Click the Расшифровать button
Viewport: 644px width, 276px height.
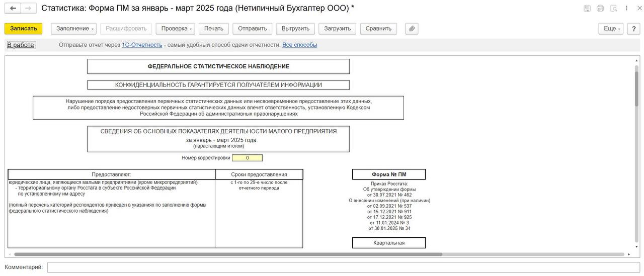(x=126, y=29)
